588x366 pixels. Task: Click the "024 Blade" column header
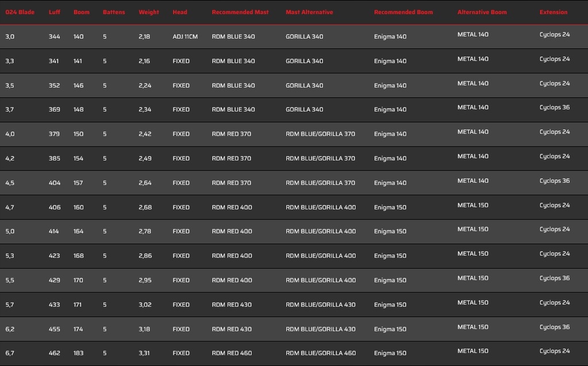[20, 12]
